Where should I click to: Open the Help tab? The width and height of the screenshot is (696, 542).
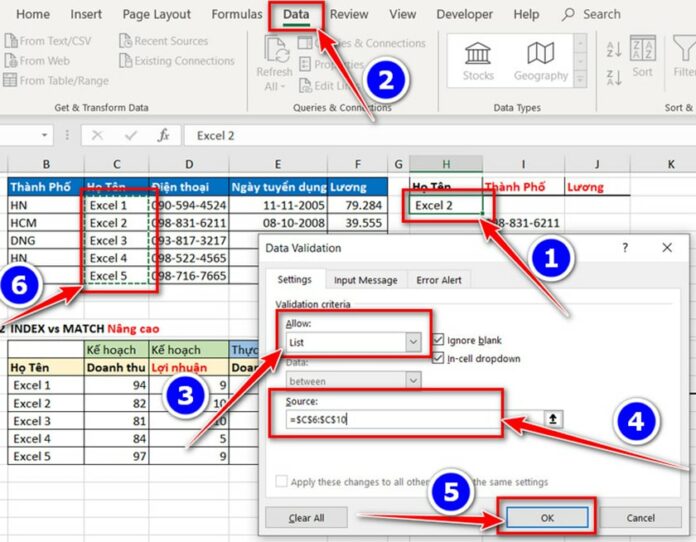(x=526, y=14)
